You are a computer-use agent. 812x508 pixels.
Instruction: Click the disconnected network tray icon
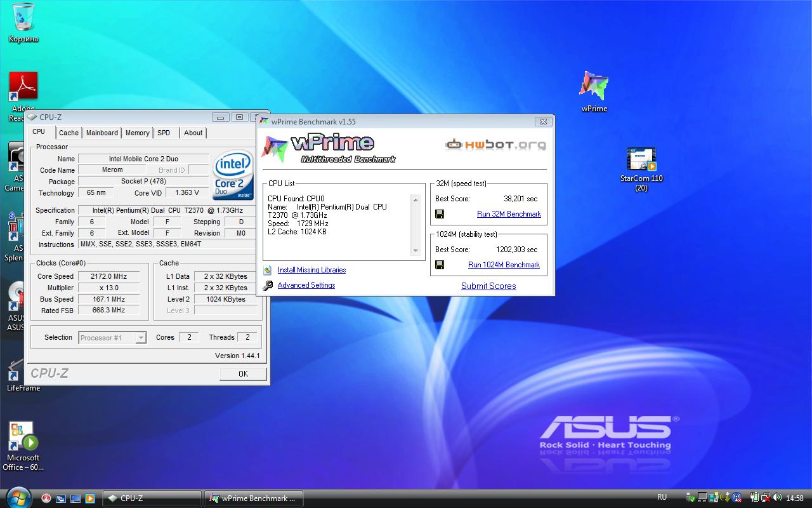click(x=766, y=498)
